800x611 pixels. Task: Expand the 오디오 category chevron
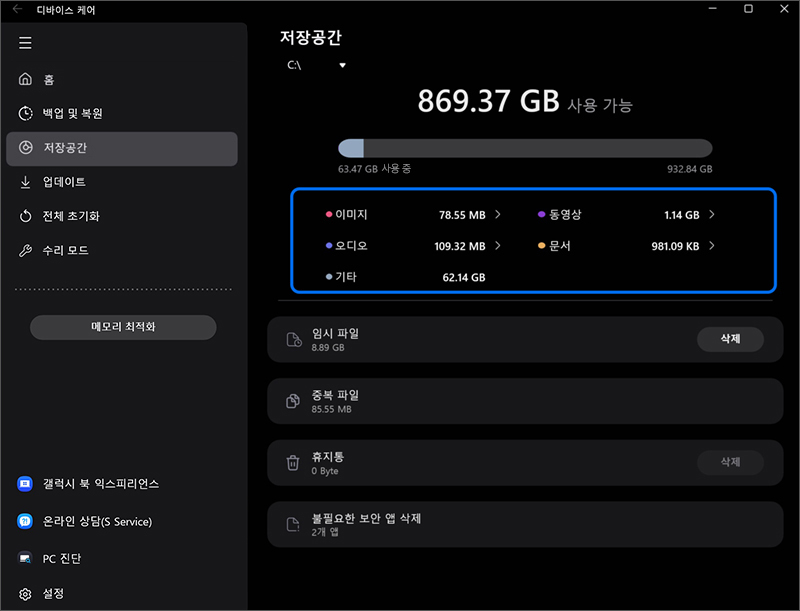498,245
